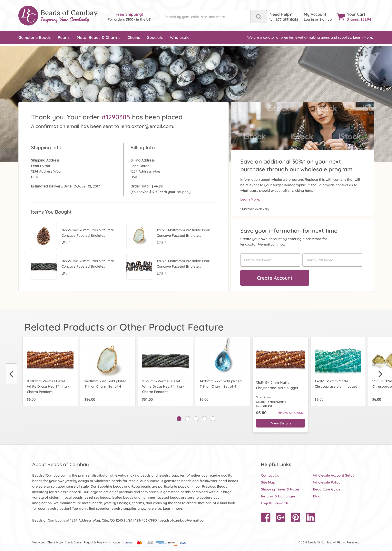
Task: Go to the second carousel page dot
Action: click(x=188, y=419)
